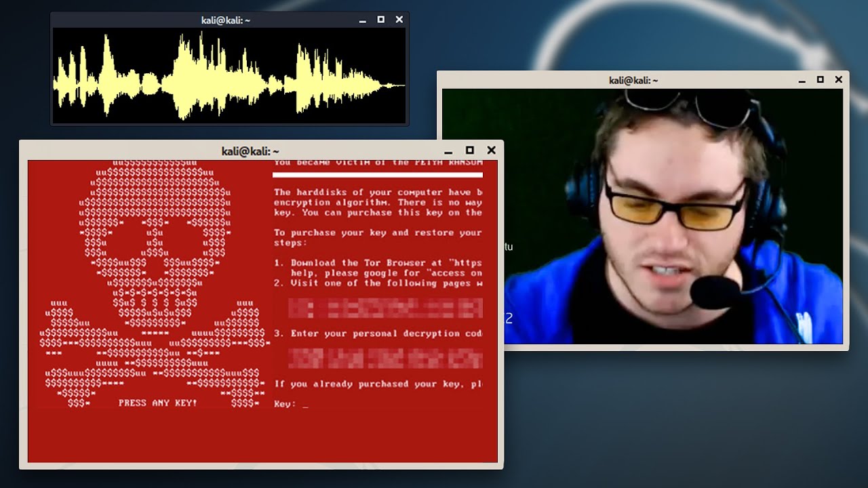Click the blurred personal decryption code

coord(385,359)
